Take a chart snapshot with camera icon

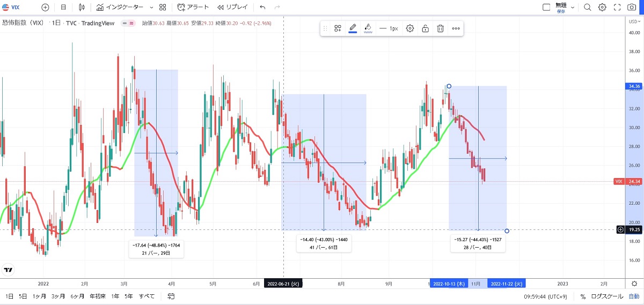tap(632, 8)
